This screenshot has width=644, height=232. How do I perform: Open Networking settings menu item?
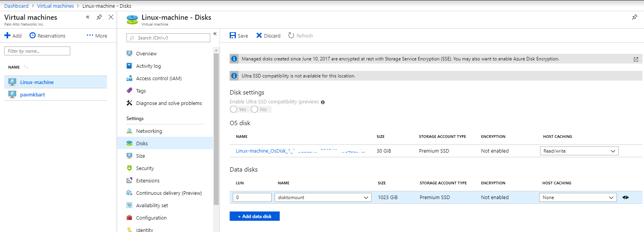point(149,131)
